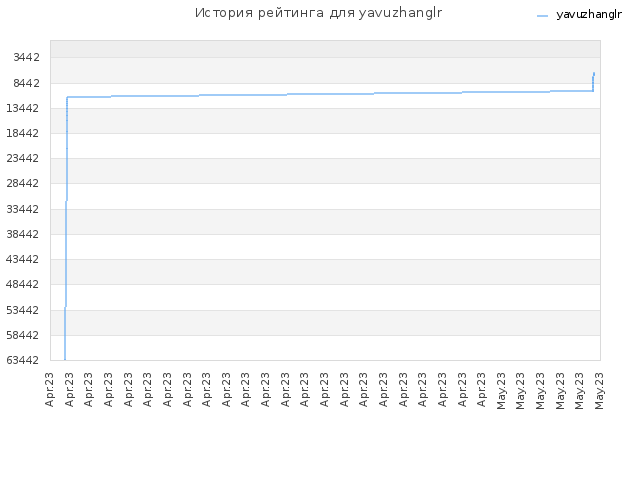
Task: Click the 13442 y-axis label
Action: pyautogui.click(x=23, y=108)
